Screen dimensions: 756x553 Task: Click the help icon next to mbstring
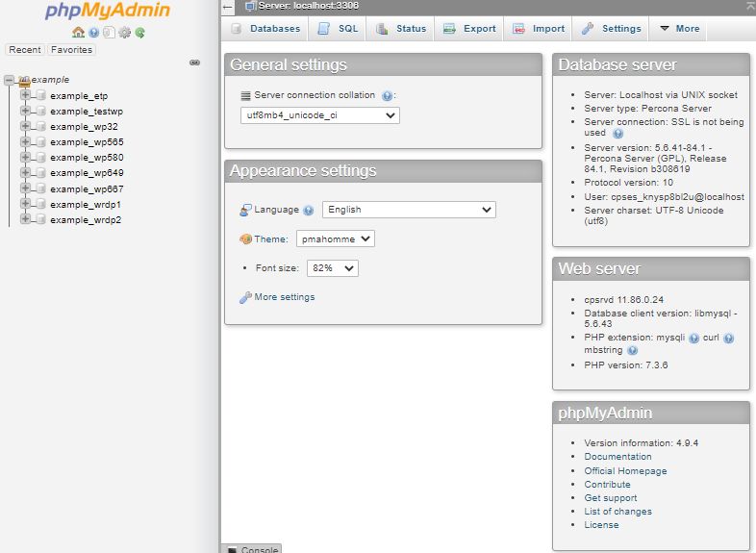[x=633, y=350]
